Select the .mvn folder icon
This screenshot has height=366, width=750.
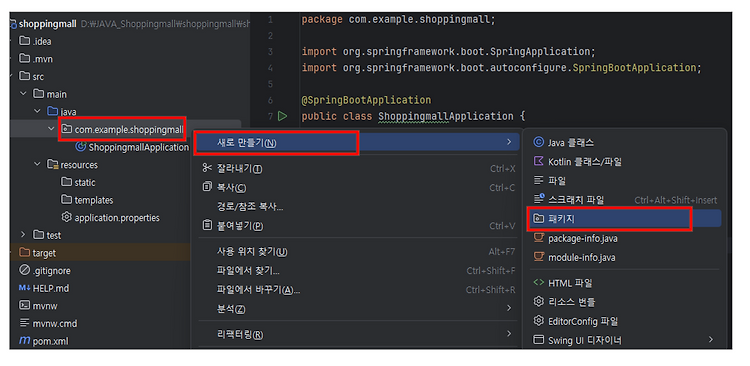24,59
